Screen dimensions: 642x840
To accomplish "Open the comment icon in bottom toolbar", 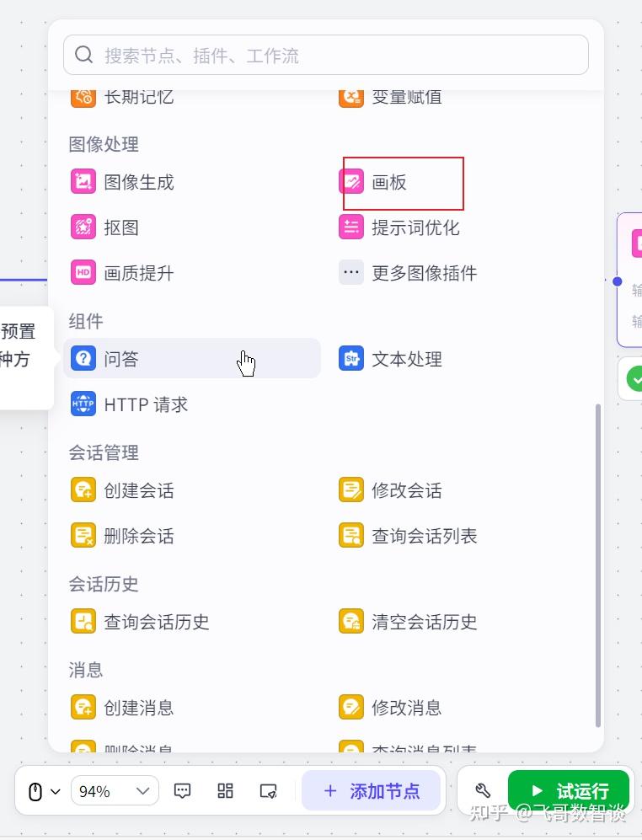I will pos(182,791).
